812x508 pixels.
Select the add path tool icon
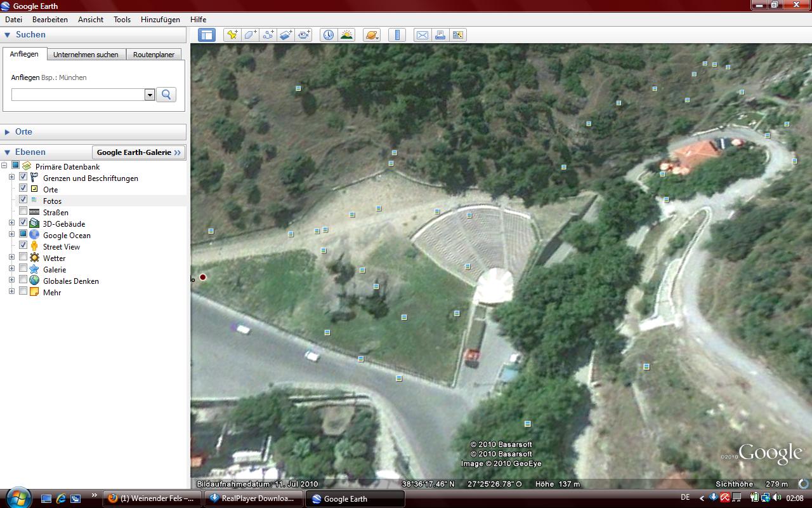pyautogui.click(x=268, y=35)
